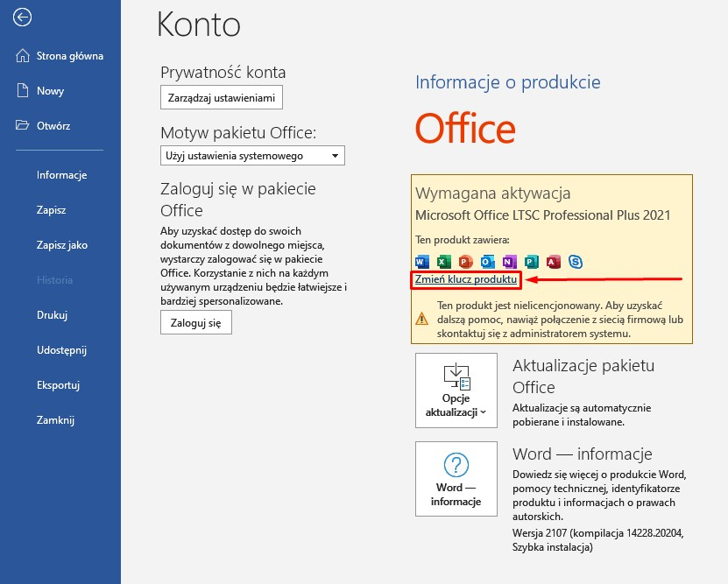Viewport: 728px width, 584px height.
Task: Click Wymagana aktywacja heading
Action: click(492, 193)
